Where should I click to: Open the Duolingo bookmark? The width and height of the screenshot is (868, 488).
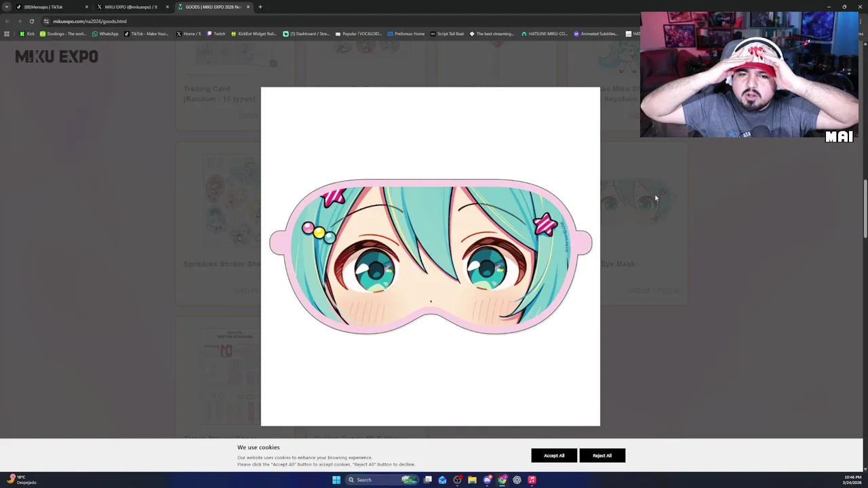pos(63,34)
